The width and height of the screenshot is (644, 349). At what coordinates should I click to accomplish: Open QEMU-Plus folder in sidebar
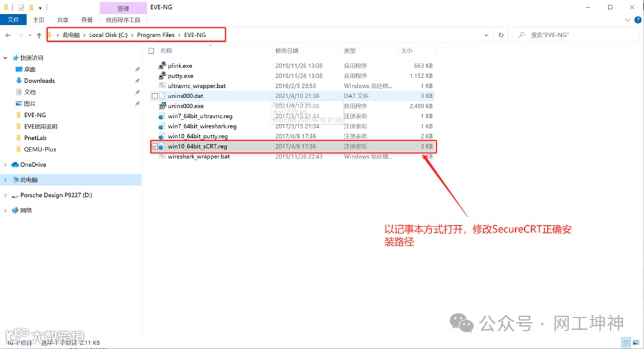(x=40, y=149)
